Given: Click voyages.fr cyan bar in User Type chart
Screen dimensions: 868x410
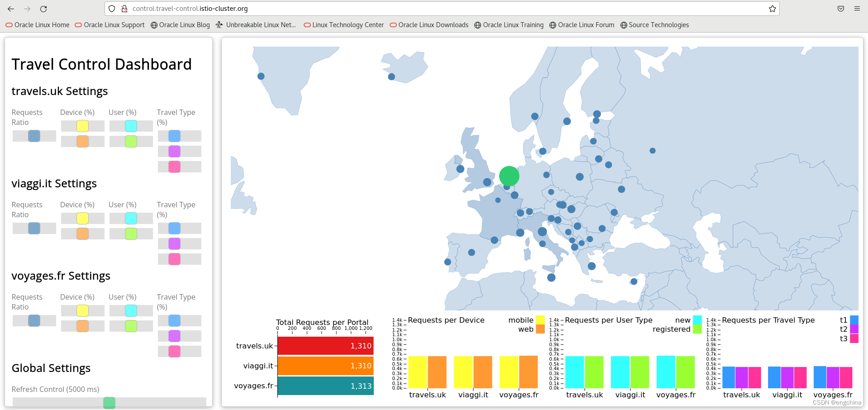Looking at the screenshot, I should click(x=666, y=372).
